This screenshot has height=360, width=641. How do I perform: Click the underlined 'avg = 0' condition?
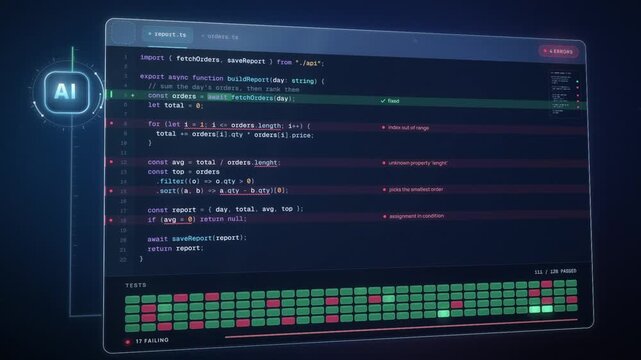pos(178,219)
